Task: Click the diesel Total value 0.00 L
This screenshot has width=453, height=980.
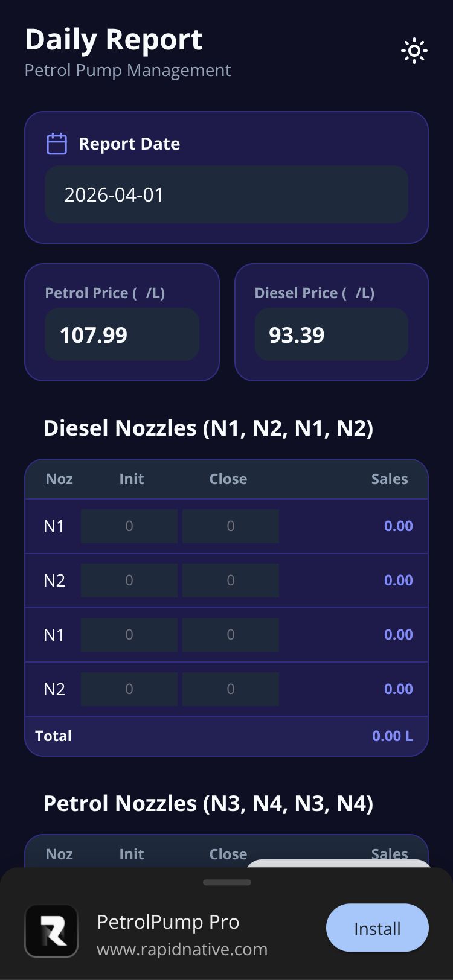Action: [x=392, y=736]
